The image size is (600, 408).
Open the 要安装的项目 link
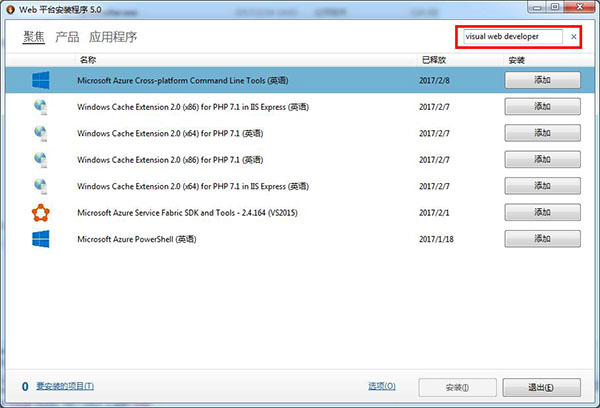65,386
